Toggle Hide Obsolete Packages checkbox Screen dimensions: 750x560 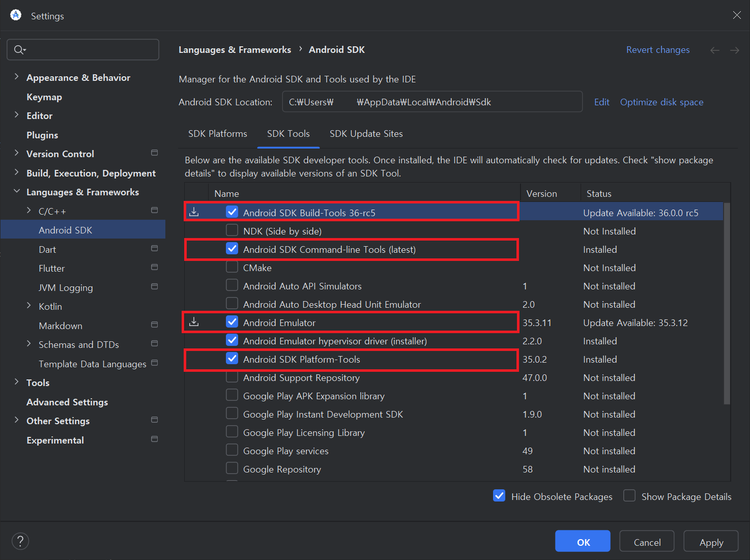point(499,495)
